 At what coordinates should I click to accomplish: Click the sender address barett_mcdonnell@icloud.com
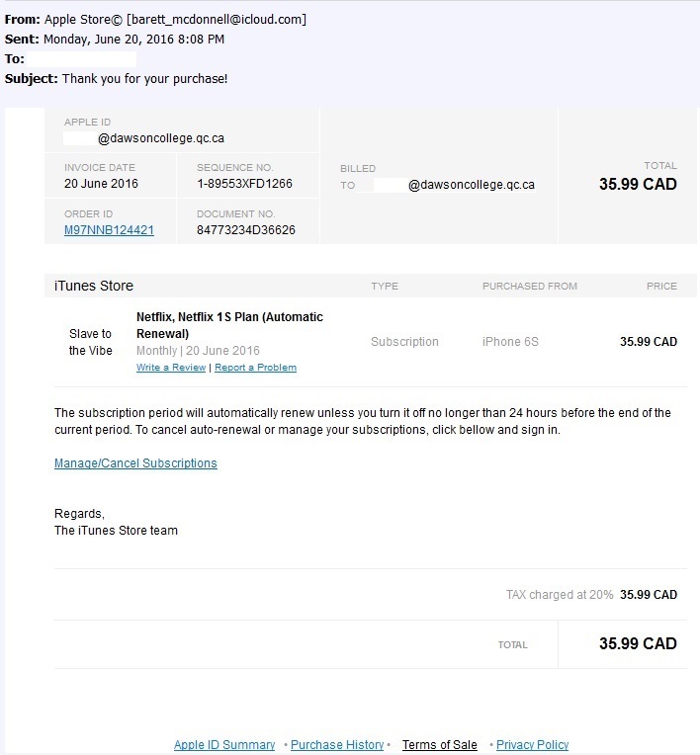click(217, 19)
